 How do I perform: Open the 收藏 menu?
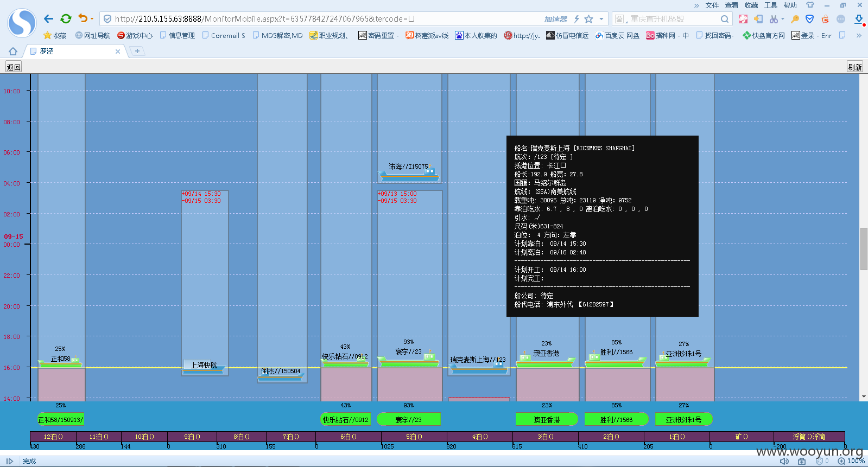pos(751,5)
